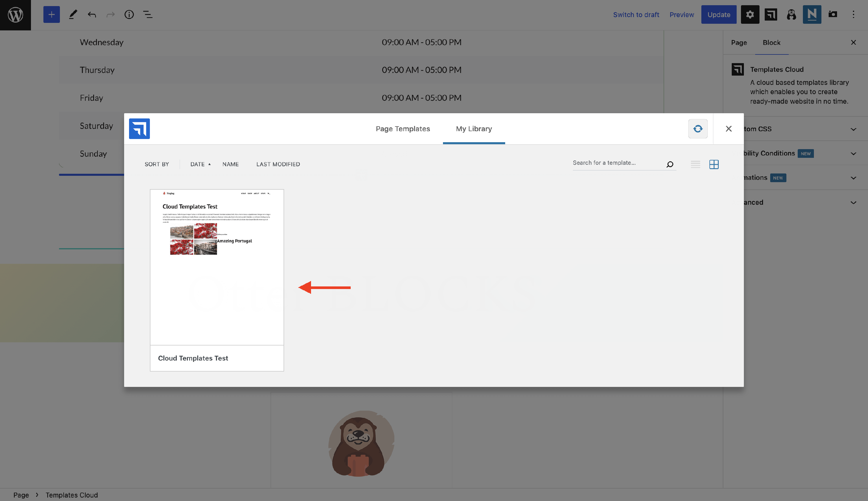Open the Templates Cloud toolbar icon
This screenshot has width=868, height=501.
point(770,14)
